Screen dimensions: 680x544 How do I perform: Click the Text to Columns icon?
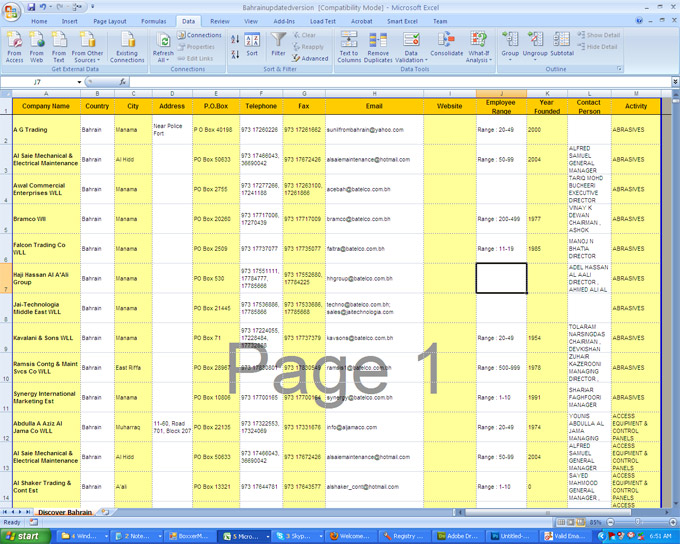(x=349, y=46)
